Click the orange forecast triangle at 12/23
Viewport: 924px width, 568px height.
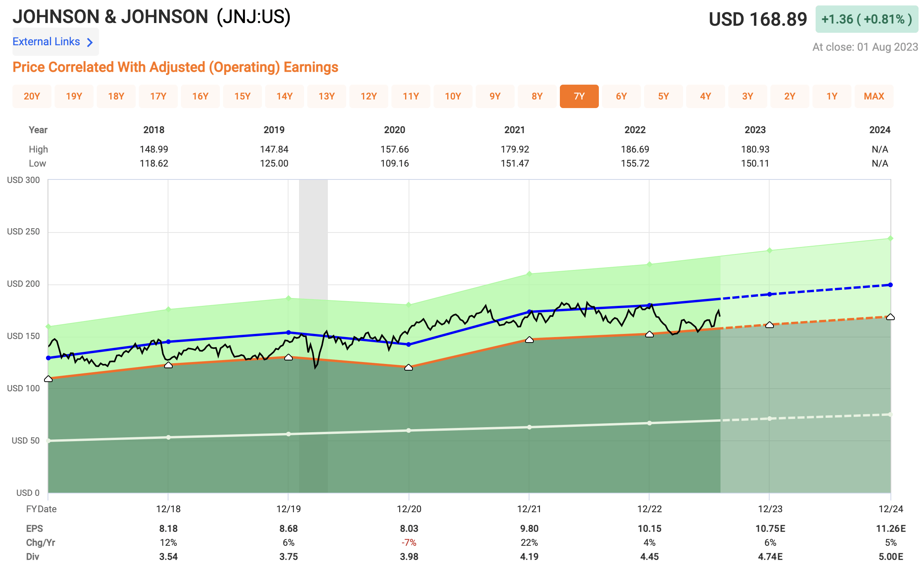click(770, 325)
